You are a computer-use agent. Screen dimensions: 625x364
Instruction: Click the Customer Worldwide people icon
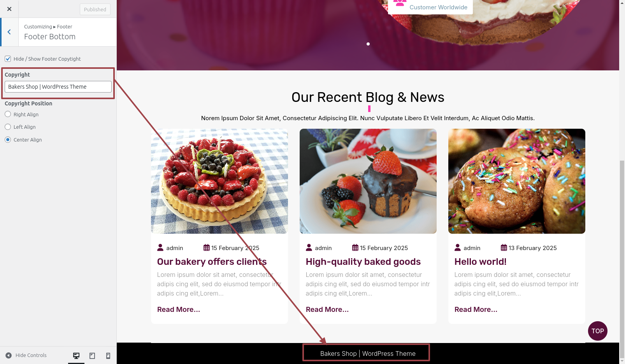[400, 3]
